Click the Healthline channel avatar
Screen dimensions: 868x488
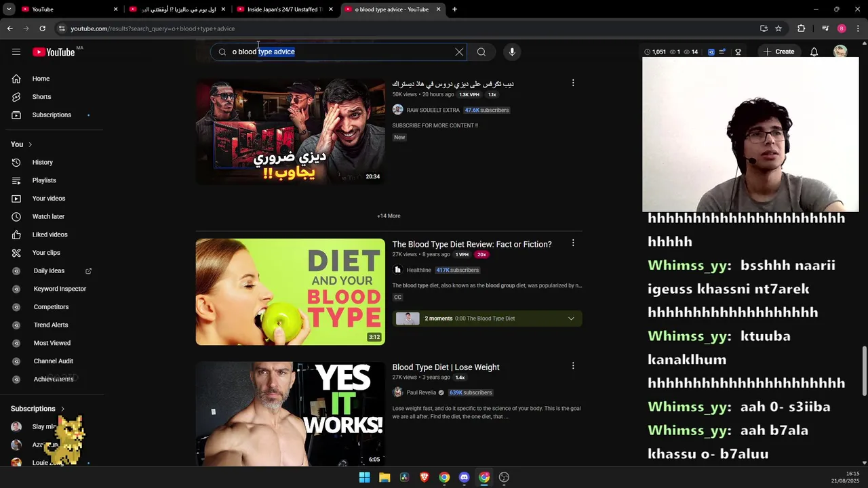pyautogui.click(x=397, y=270)
